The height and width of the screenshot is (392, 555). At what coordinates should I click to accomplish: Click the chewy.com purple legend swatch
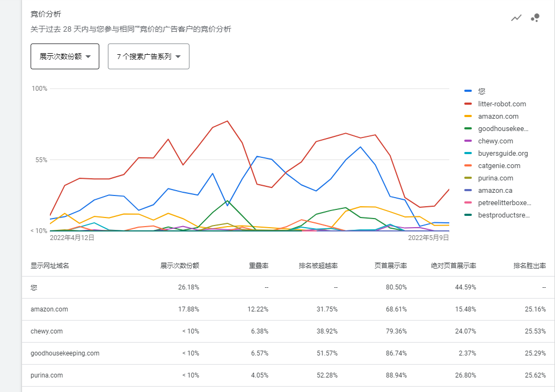pos(468,141)
